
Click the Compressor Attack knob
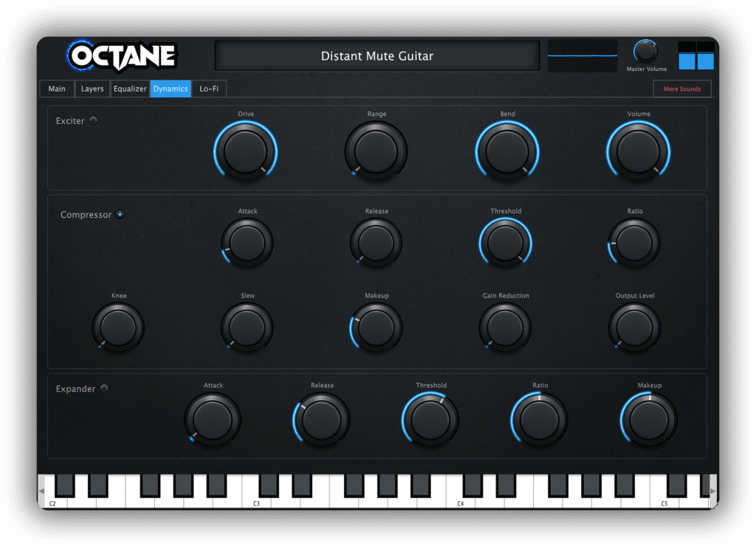(x=247, y=242)
